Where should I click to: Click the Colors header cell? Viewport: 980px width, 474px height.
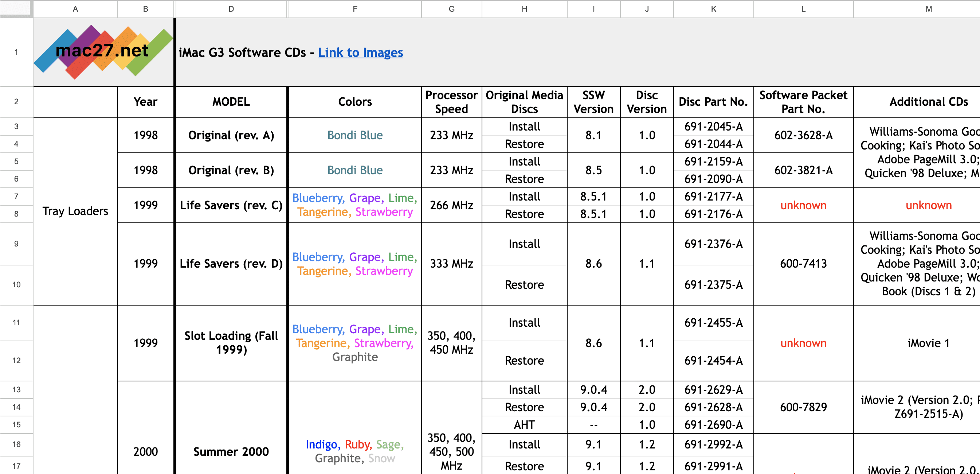[x=354, y=102]
